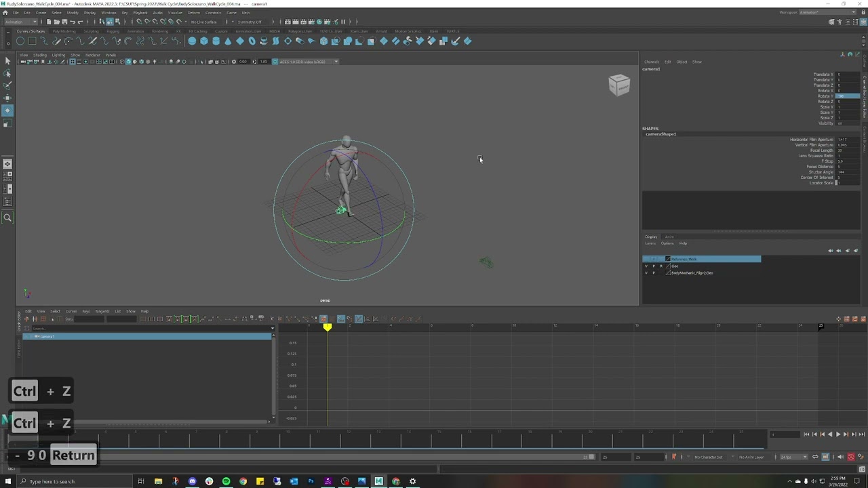Create a polygon cone from shelf
The height and width of the screenshot is (488, 868).
tap(228, 41)
